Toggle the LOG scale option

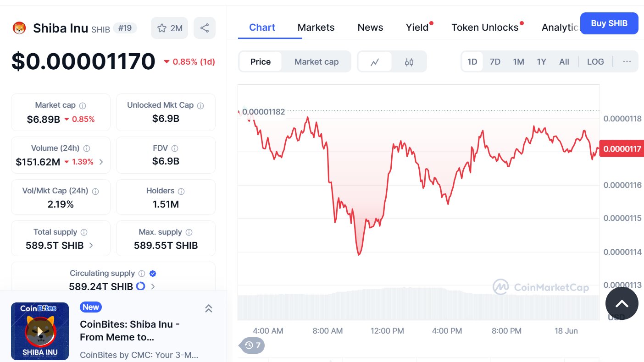[595, 62]
